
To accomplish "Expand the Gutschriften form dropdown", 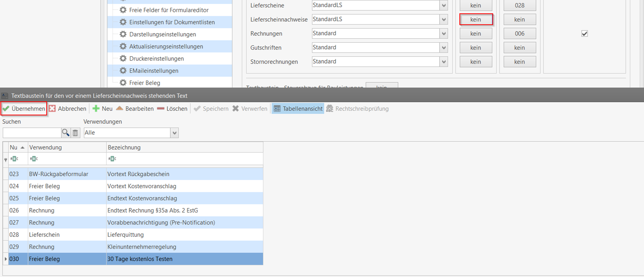I will pos(444,48).
